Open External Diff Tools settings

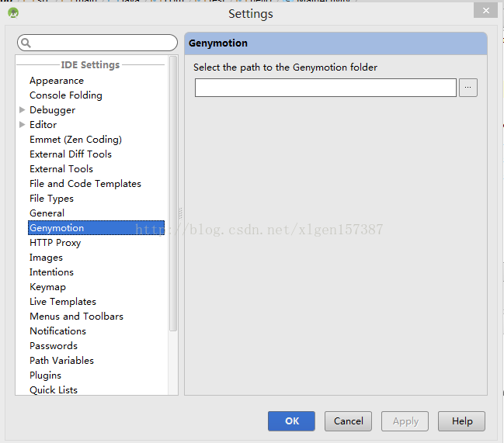(71, 154)
